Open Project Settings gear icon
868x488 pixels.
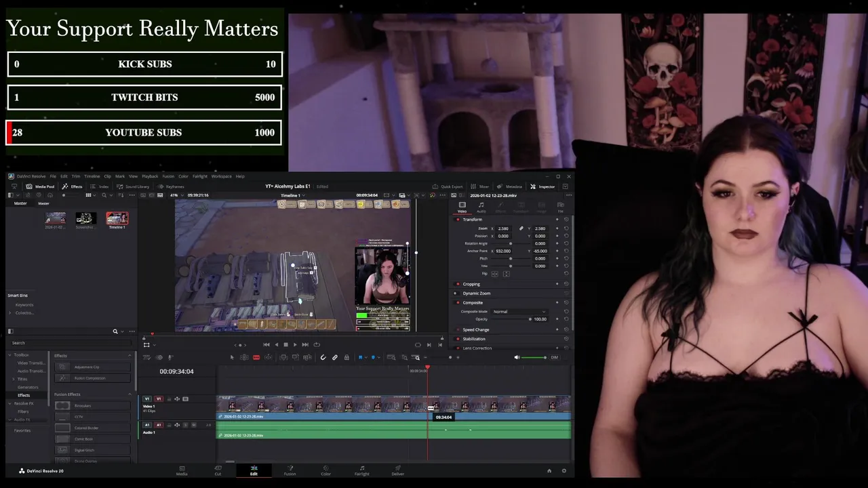(x=564, y=470)
